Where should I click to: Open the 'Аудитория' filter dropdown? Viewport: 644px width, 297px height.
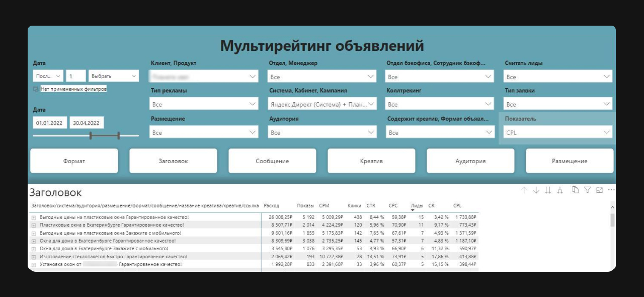tap(322, 132)
